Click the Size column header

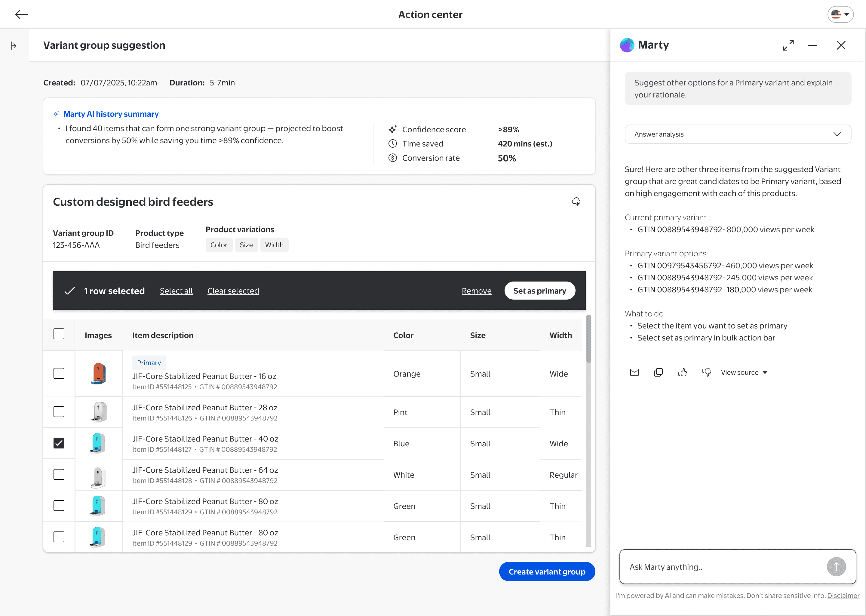point(478,335)
